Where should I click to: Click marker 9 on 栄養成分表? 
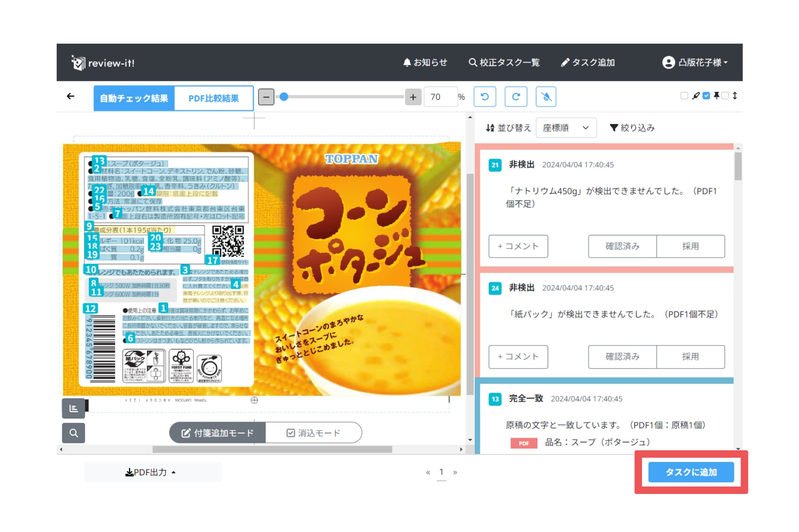pyautogui.click(x=89, y=226)
